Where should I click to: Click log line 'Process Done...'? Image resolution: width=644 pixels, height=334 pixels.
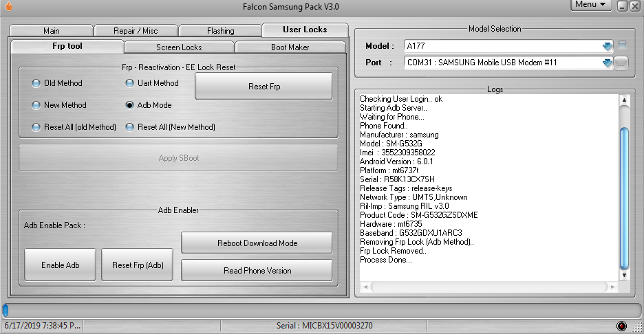(x=386, y=260)
